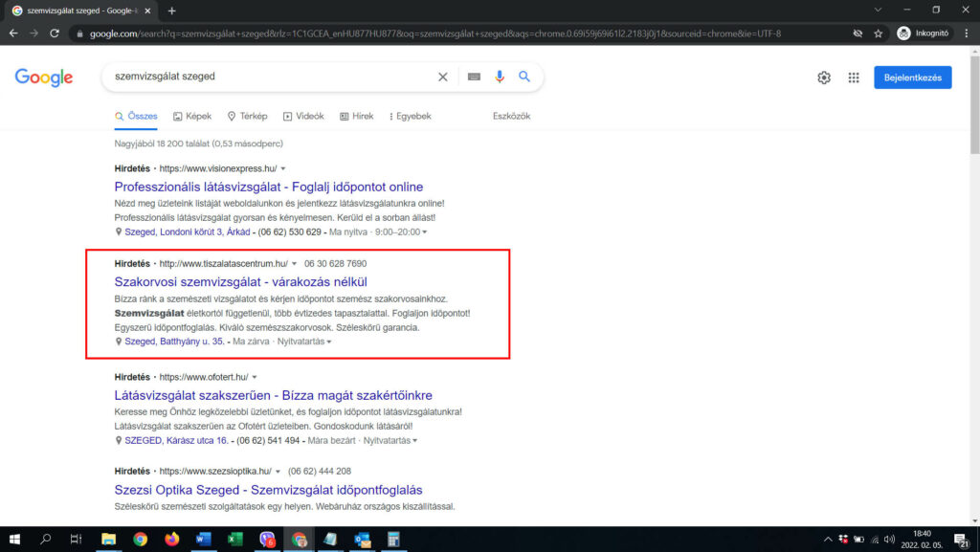Open the Windows Start menu
The height and width of the screenshot is (552, 980).
click(x=13, y=539)
